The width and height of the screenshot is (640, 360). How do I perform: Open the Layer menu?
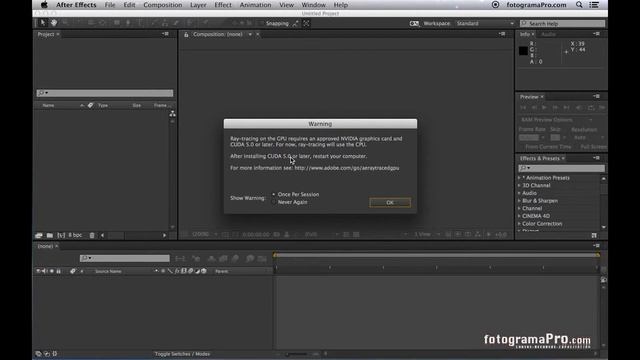198,5
